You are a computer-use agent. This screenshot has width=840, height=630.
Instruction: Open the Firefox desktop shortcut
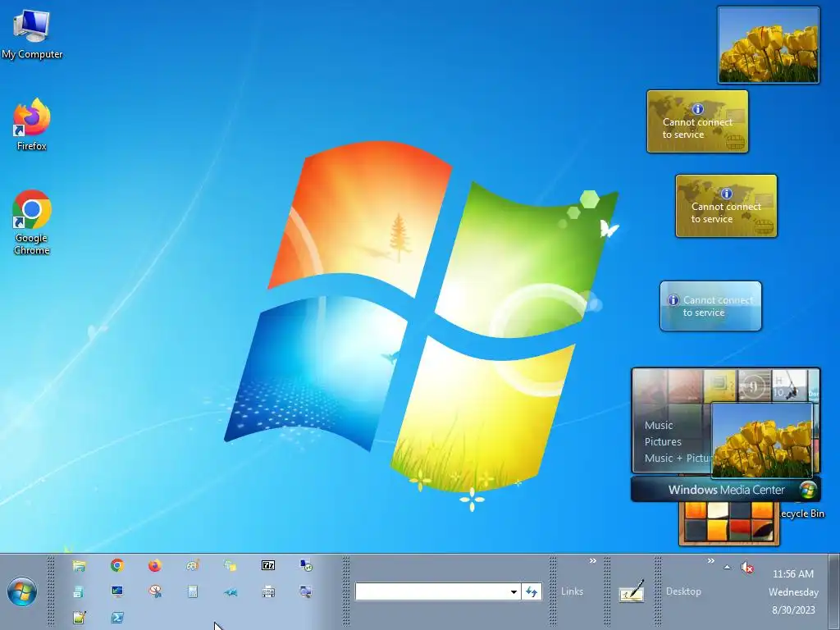pyautogui.click(x=32, y=125)
